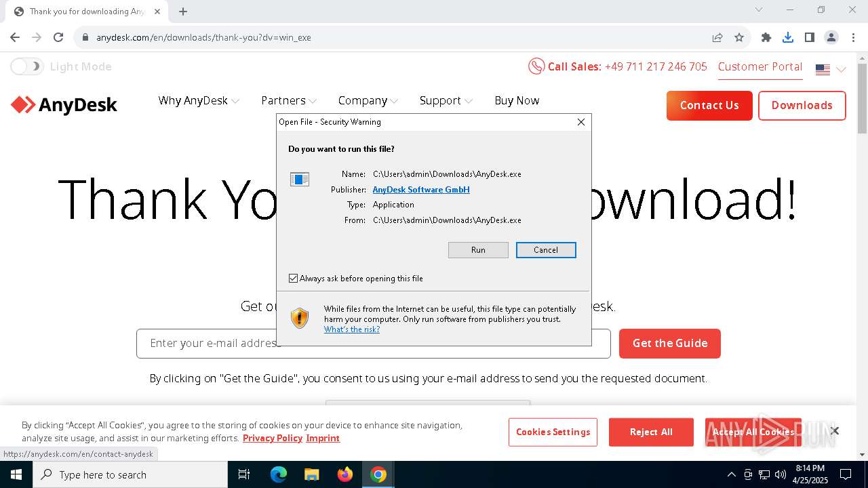Click the Call Sales phone icon
868x488 pixels.
coord(536,66)
